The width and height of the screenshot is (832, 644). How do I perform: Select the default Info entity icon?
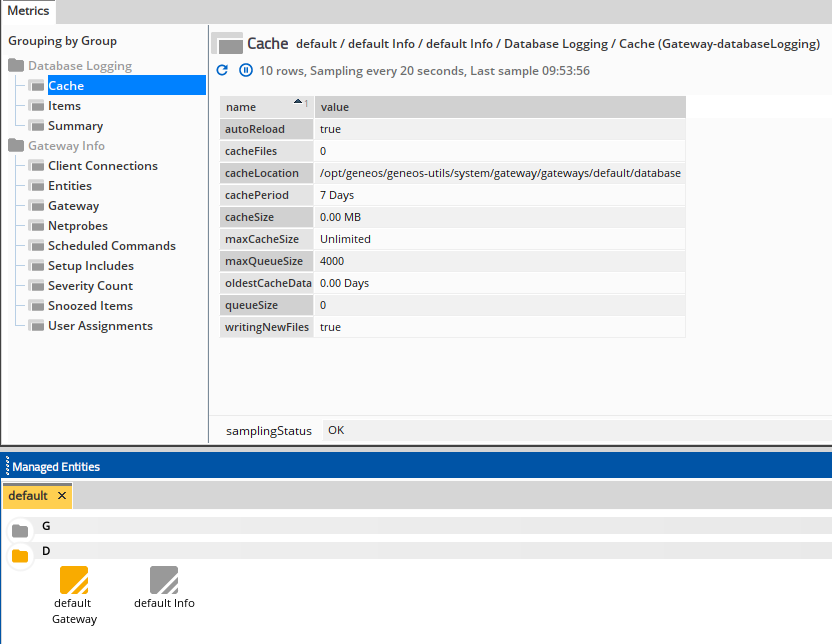point(164,580)
